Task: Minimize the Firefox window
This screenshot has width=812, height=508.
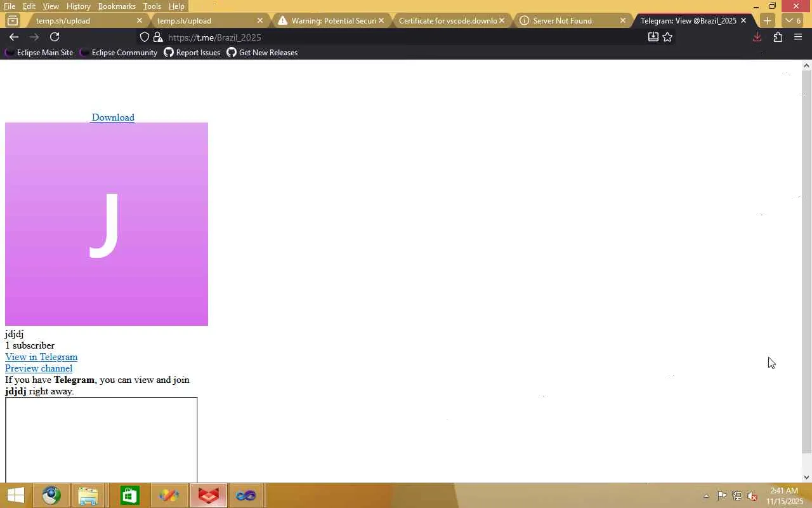Action: pyautogui.click(x=756, y=6)
